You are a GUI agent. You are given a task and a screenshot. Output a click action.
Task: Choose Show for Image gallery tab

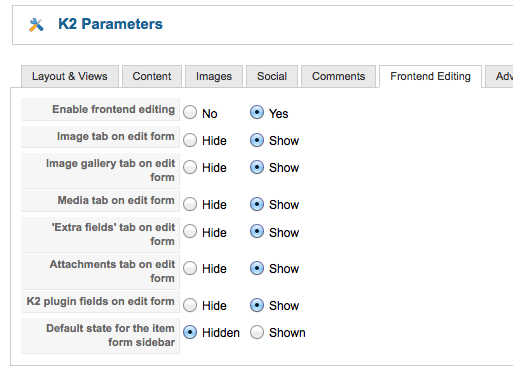[257, 167]
